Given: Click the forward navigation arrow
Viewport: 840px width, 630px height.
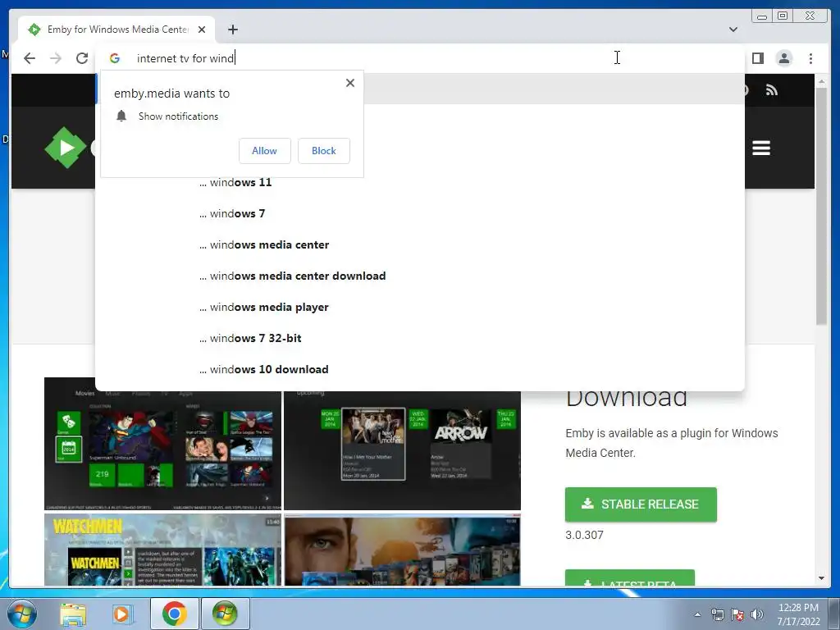Looking at the screenshot, I should [56, 58].
